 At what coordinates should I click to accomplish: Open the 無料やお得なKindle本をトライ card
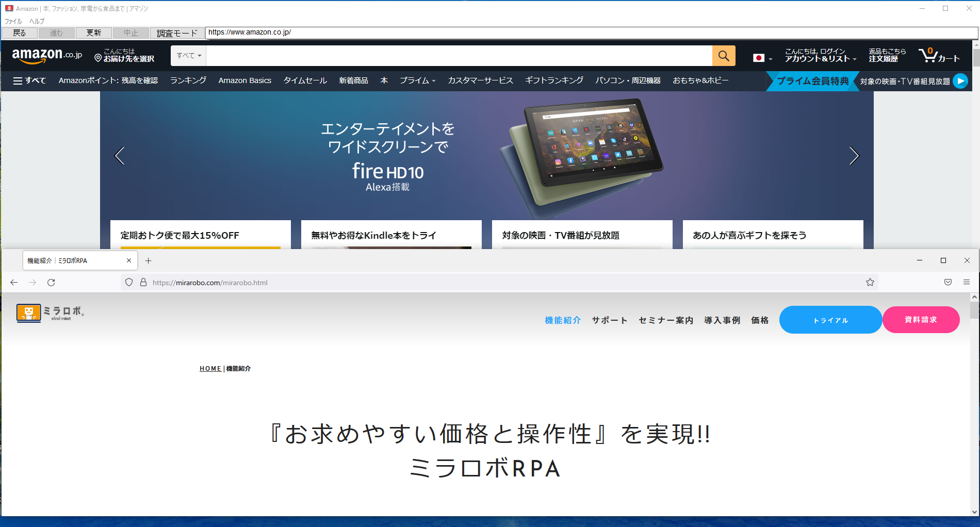click(x=391, y=235)
